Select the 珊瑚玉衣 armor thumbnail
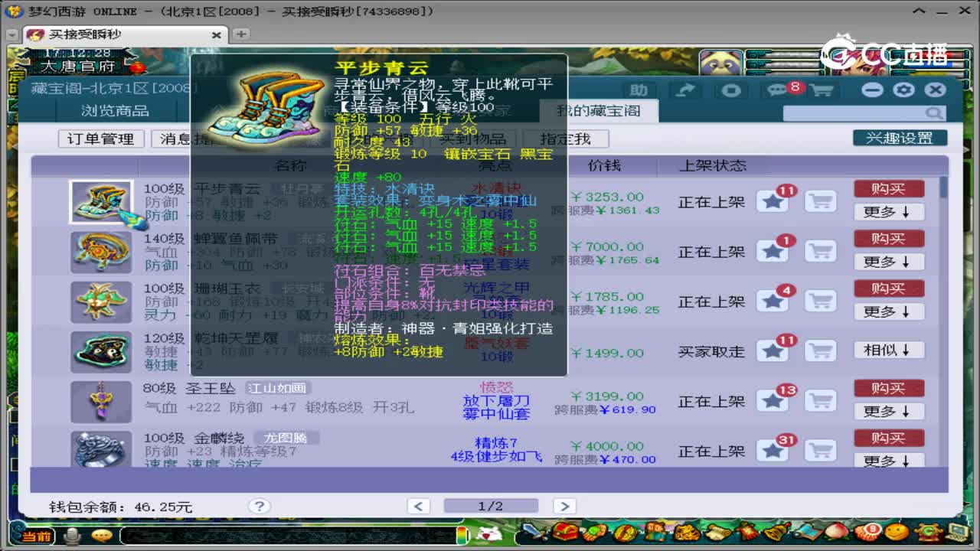980x551 pixels. tap(101, 302)
